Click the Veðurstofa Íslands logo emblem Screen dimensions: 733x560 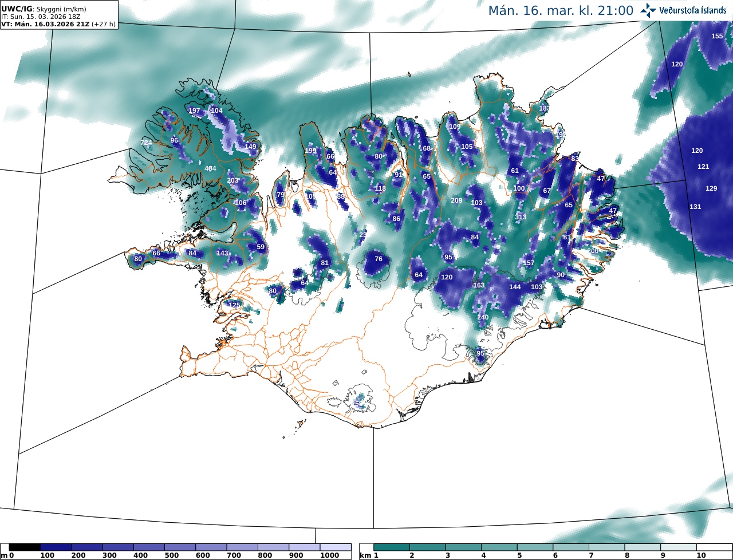point(649,10)
